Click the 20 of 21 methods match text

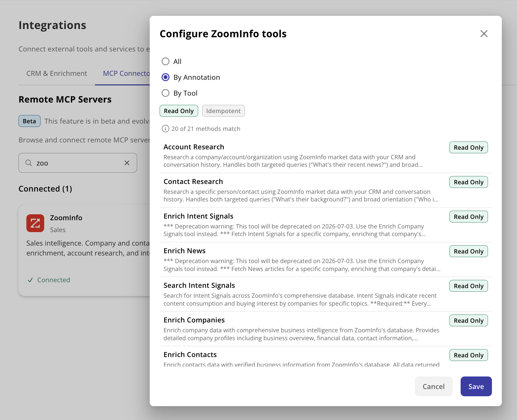pos(206,129)
